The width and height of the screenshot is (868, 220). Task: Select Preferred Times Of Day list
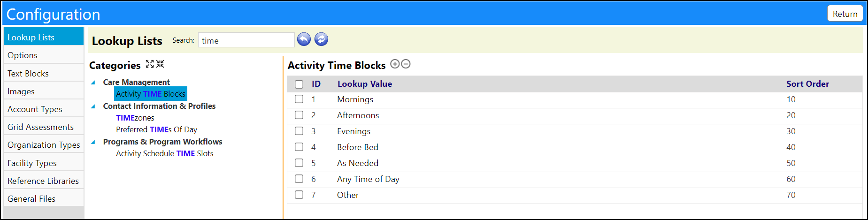[x=156, y=129]
